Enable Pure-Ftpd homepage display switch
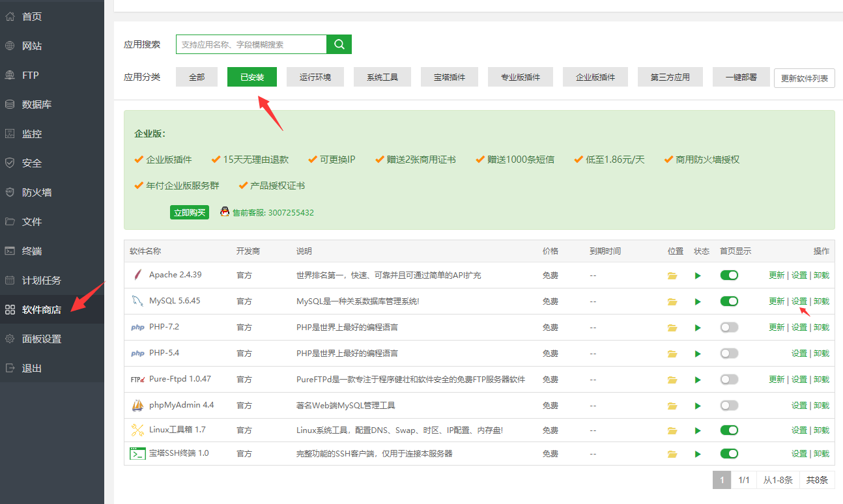843x504 pixels. [x=729, y=380]
